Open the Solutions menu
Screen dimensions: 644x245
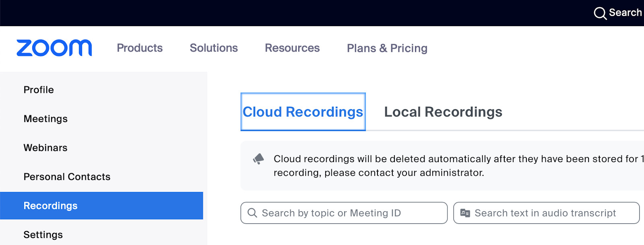214,48
